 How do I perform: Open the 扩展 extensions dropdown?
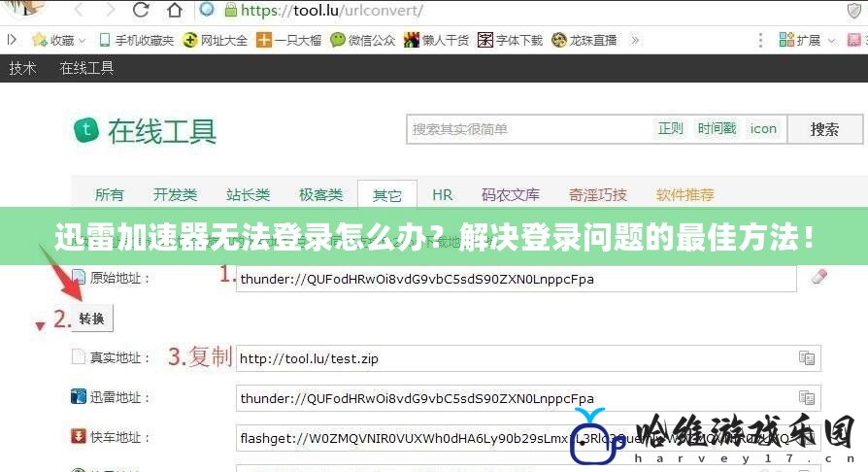point(806,41)
